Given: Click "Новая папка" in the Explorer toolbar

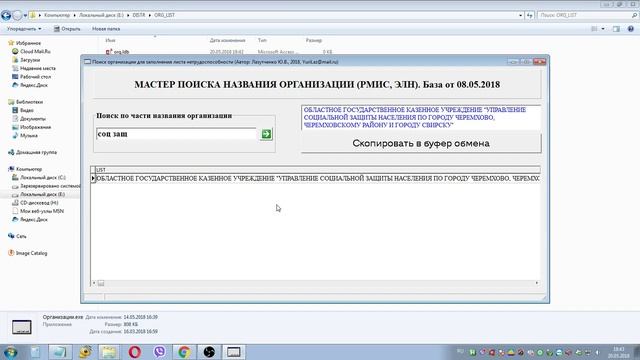Looking at the screenshot, I should pyautogui.click(x=106, y=29).
